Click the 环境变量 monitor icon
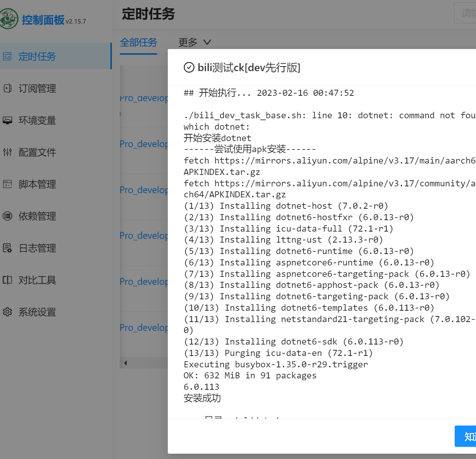476x459 pixels. coord(8,120)
